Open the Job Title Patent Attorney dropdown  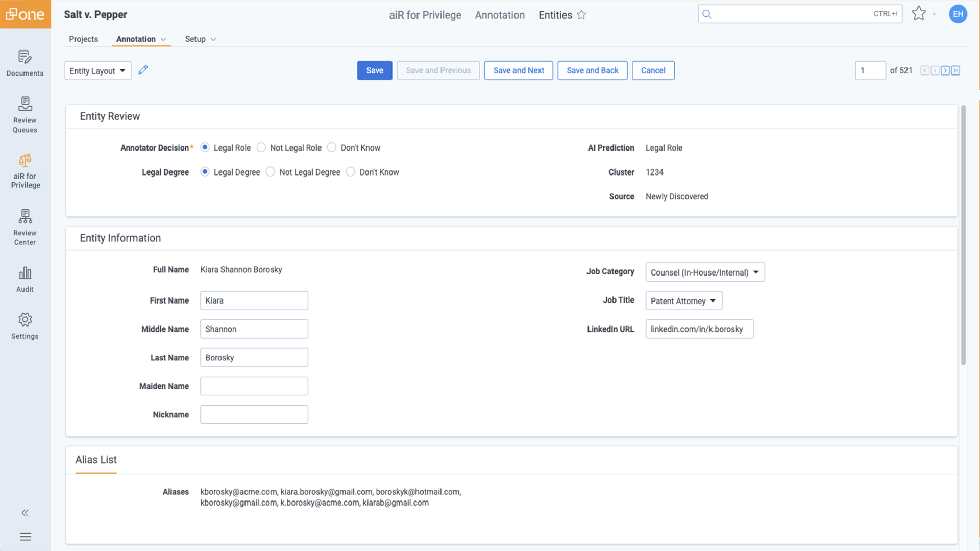683,300
